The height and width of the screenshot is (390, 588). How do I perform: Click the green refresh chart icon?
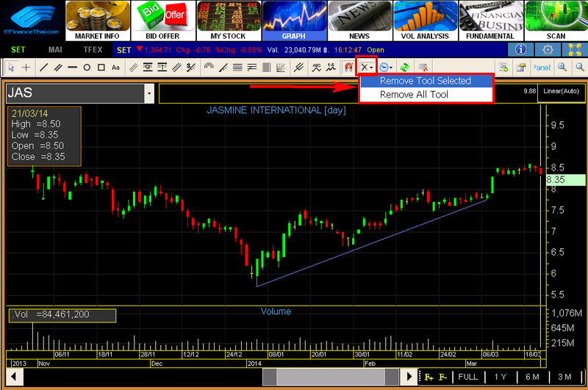coord(405,67)
